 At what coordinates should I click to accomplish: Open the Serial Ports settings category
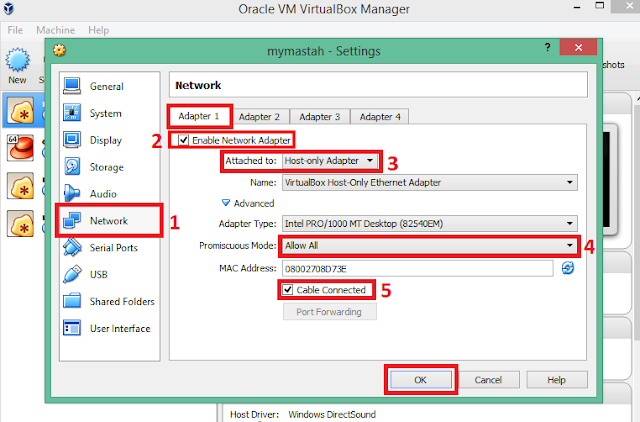coord(109,248)
